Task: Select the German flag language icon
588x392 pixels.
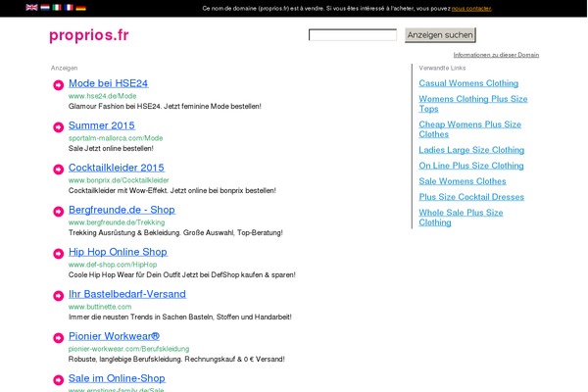Action: [x=80, y=8]
